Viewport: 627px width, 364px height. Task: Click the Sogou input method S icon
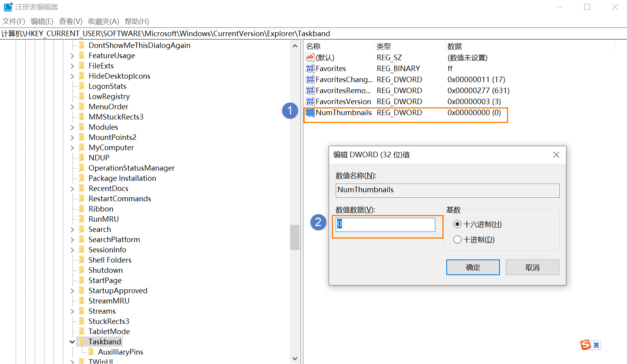pyautogui.click(x=586, y=345)
